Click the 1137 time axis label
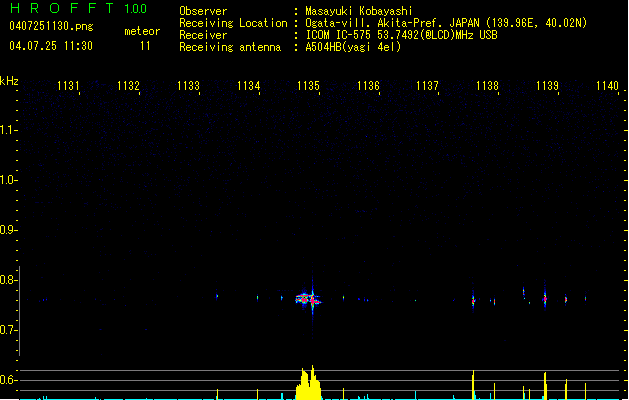The height and width of the screenshot is (400, 629). point(428,86)
